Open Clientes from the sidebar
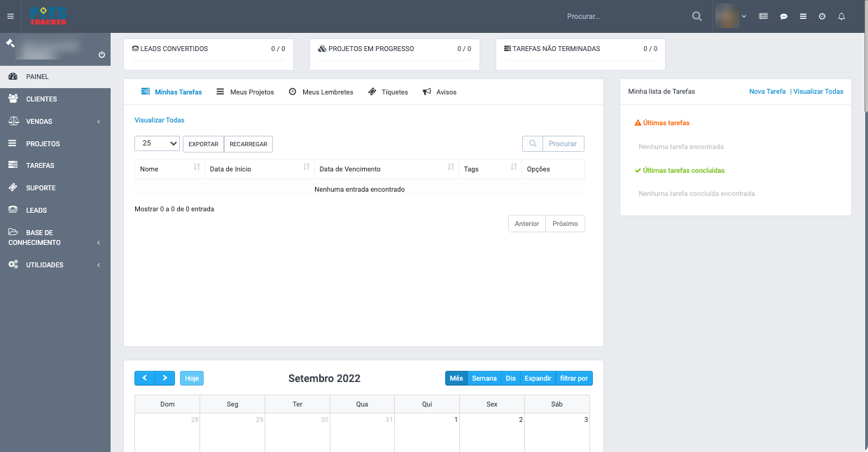The image size is (868, 452). pos(41,99)
